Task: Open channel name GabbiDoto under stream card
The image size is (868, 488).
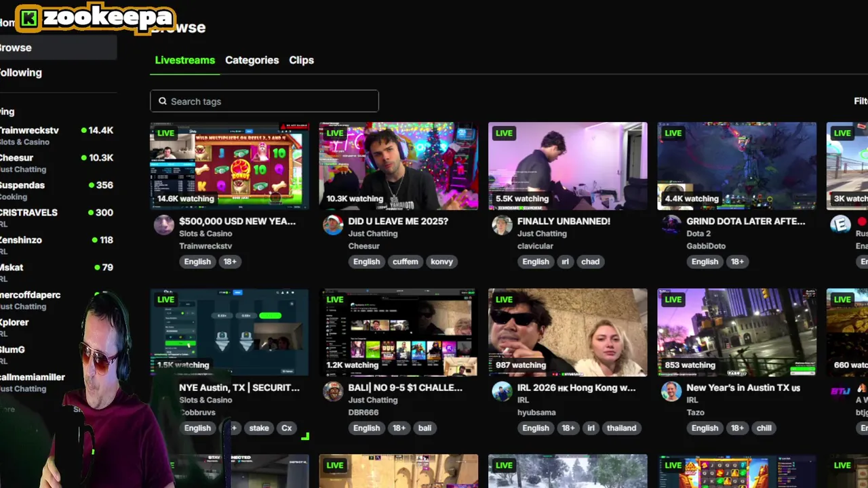Action: tap(706, 246)
